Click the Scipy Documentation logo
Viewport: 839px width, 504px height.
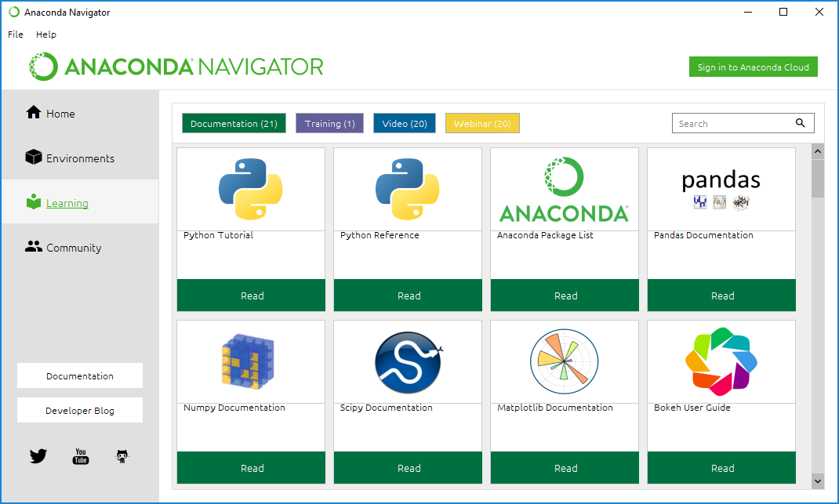(x=408, y=361)
